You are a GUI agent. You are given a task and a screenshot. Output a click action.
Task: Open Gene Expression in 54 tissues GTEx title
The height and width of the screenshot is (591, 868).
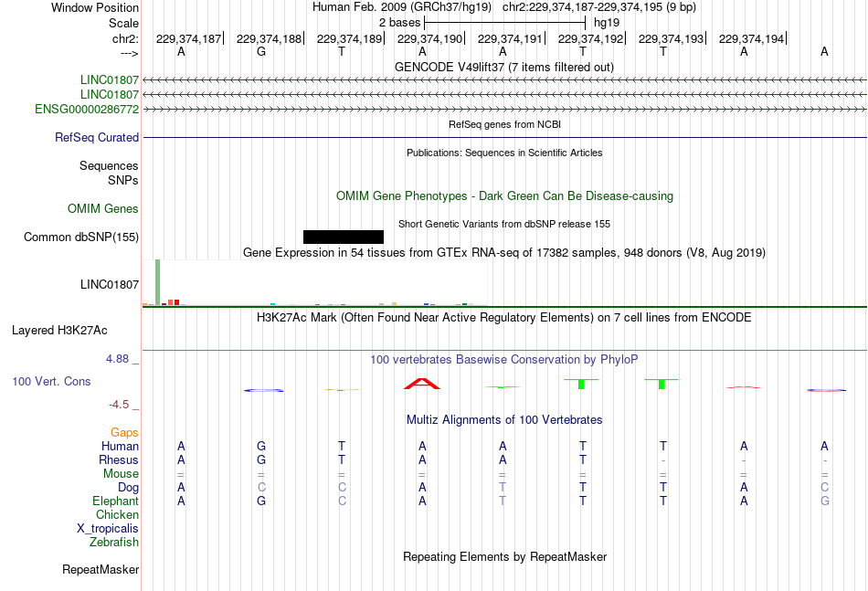504,253
